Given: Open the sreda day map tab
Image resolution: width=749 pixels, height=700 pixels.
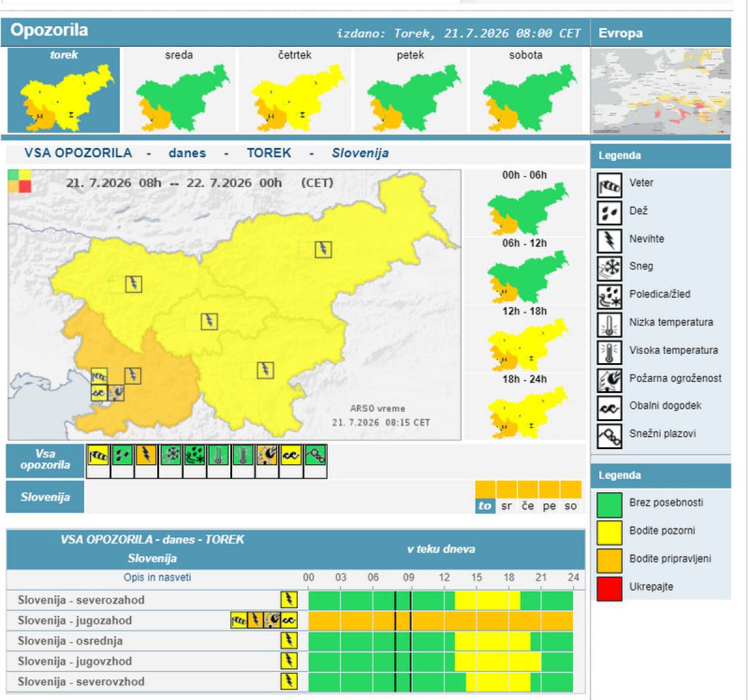Looking at the screenshot, I should point(180,90).
